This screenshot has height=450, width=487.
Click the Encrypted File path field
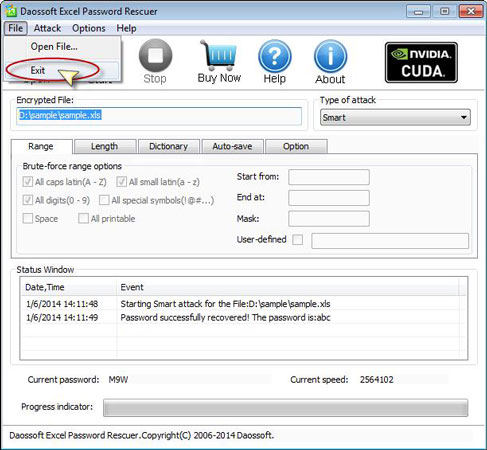[x=159, y=116]
